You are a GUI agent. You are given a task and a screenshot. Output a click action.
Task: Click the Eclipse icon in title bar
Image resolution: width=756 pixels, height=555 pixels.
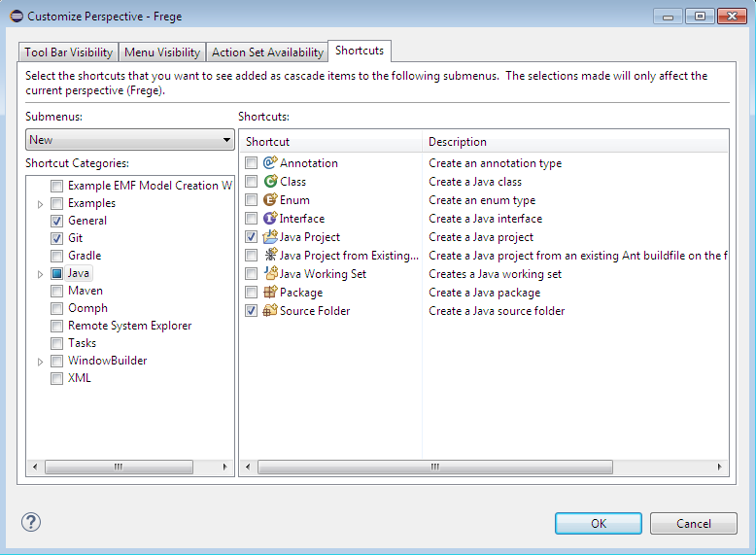click(x=17, y=16)
